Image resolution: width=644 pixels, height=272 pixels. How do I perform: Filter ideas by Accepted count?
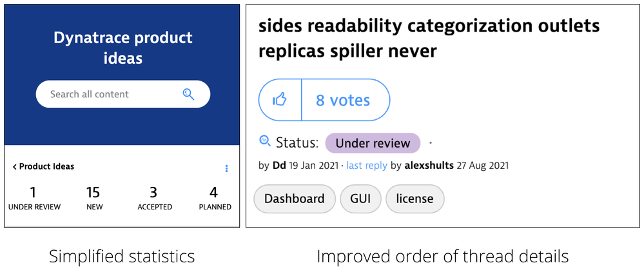155,199
